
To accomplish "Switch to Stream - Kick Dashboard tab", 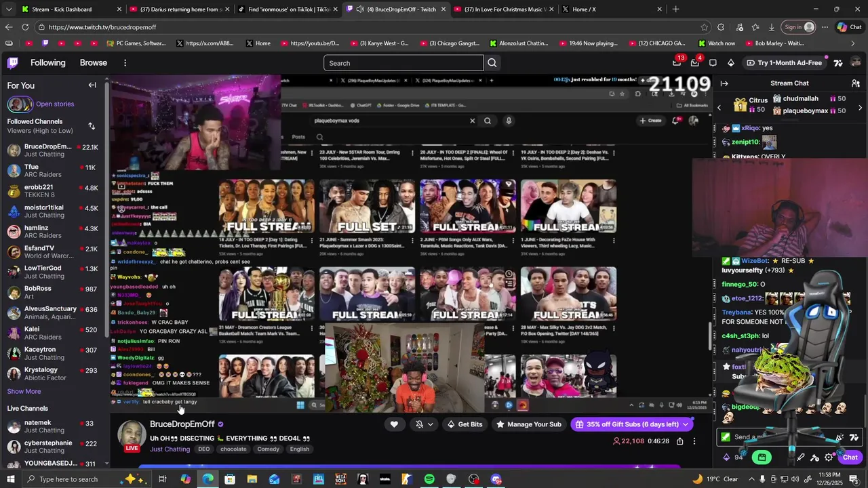I will tap(70, 9).
